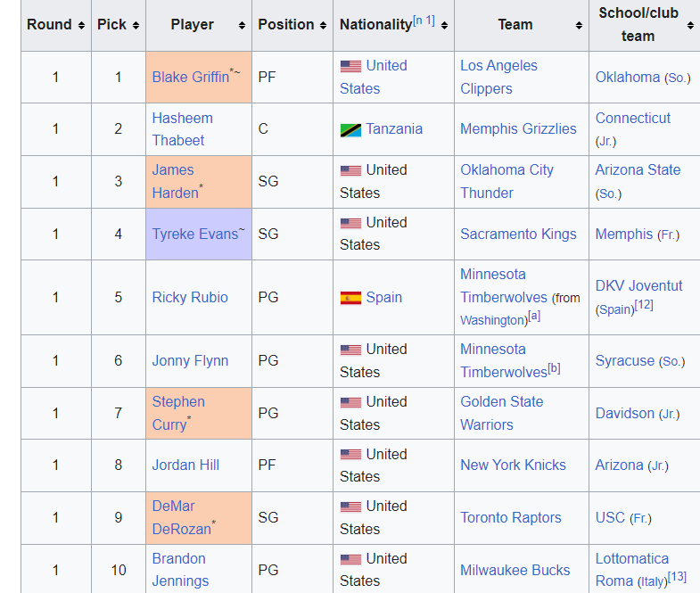This screenshot has width=700, height=593.
Task: Open the Stephen Curry player link
Action: 178,413
